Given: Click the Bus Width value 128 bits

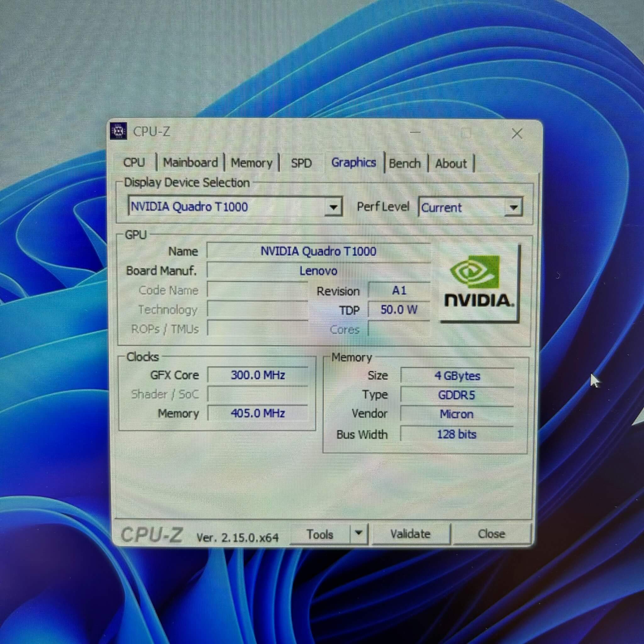Looking at the screenshot, I should (457, 434).
